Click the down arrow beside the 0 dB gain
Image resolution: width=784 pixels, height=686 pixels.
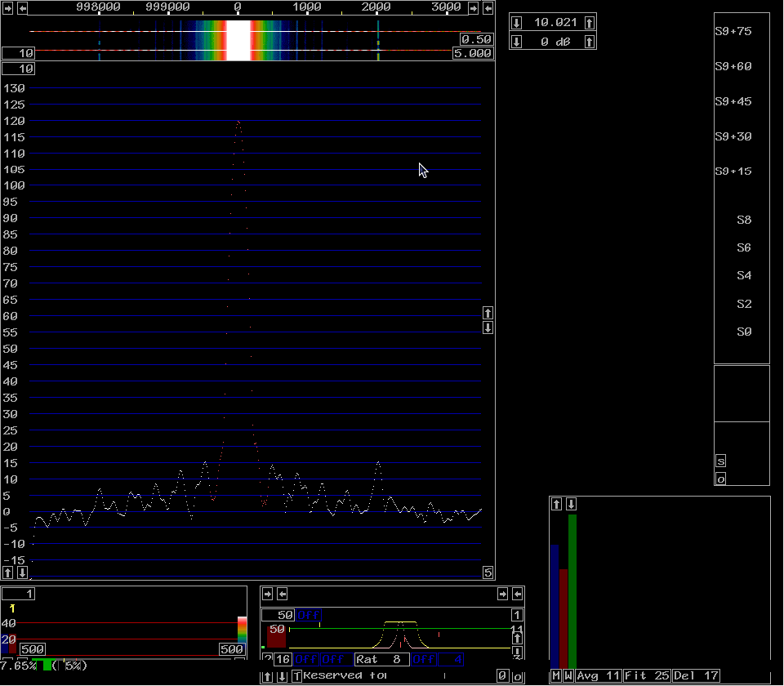pos(516,42)
